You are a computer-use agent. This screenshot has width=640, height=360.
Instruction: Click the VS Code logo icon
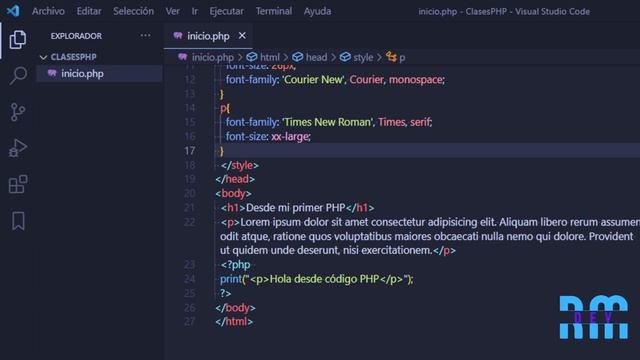coord(13,11)
